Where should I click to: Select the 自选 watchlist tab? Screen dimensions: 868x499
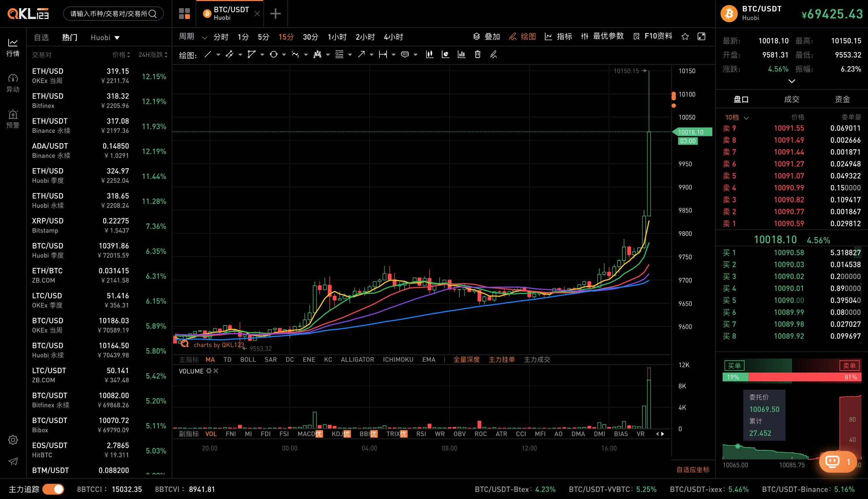tap(41, 37)
